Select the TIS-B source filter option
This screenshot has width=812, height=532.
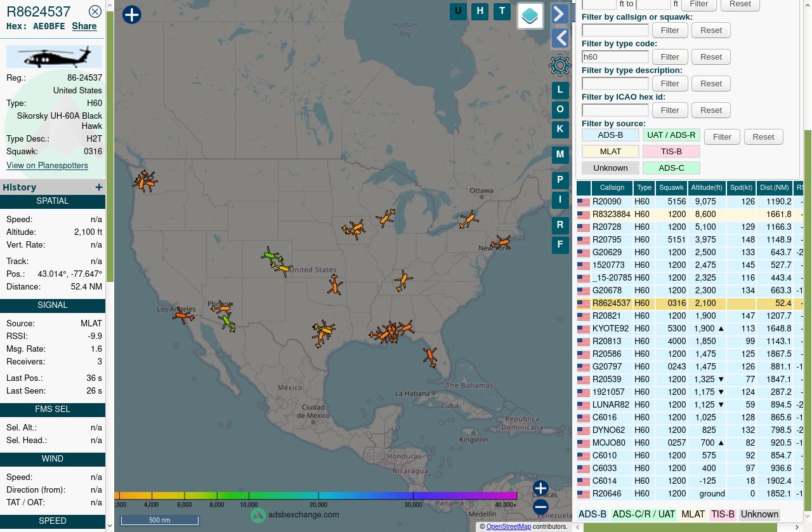pos(671,152)
